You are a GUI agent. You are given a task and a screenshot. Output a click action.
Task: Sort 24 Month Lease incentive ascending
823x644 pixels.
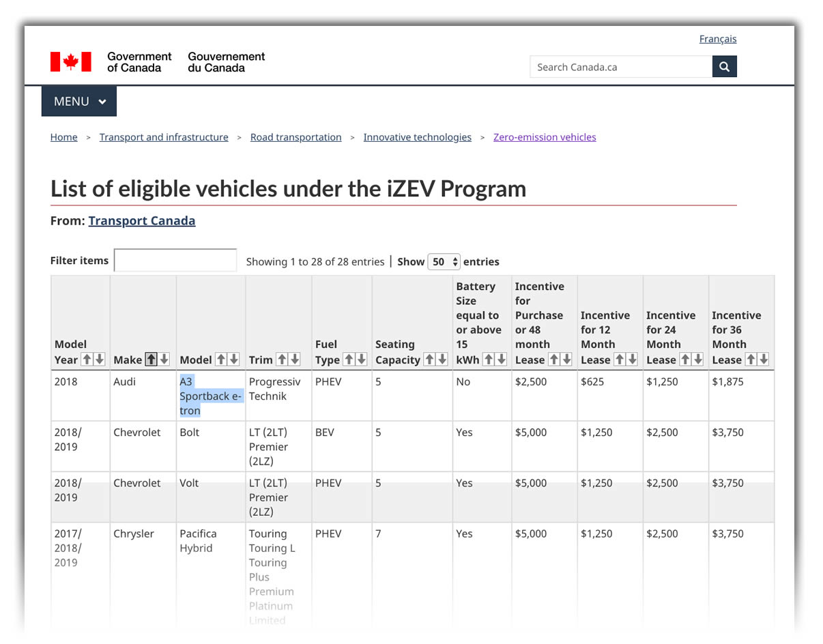coord(685,360)
